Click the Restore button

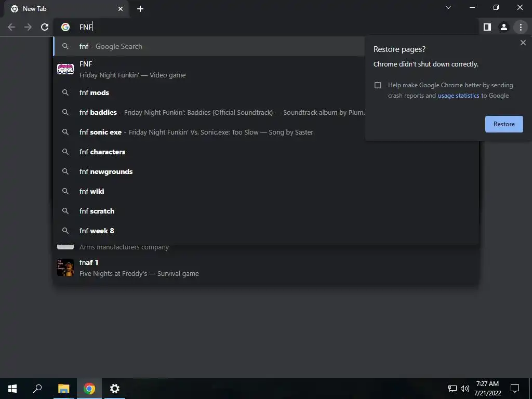tap(504, 124)
